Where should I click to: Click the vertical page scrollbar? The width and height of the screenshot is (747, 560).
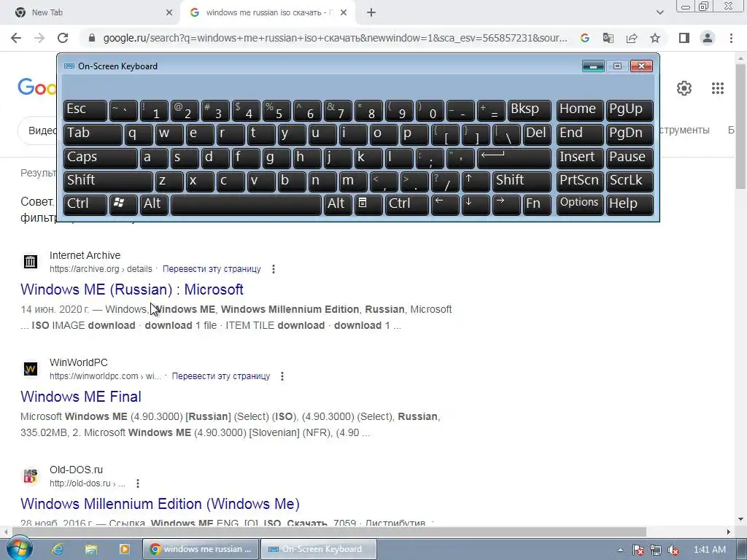point(741,127)
